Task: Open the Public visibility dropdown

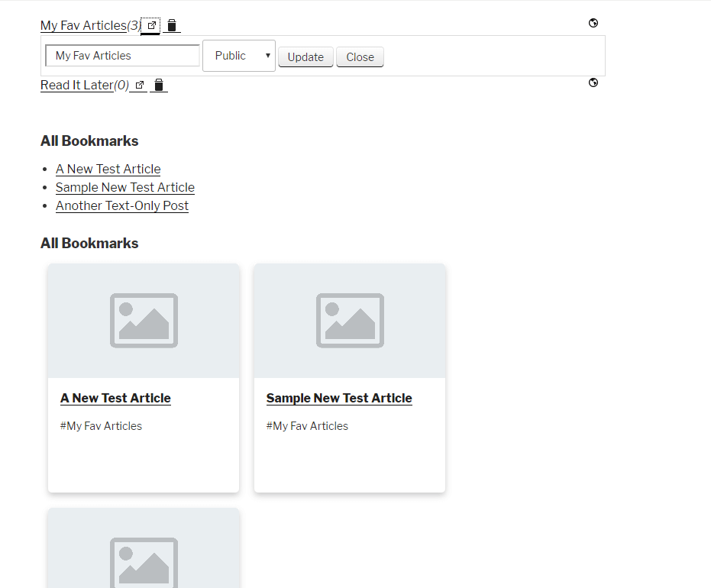Action: coord(239,56)
